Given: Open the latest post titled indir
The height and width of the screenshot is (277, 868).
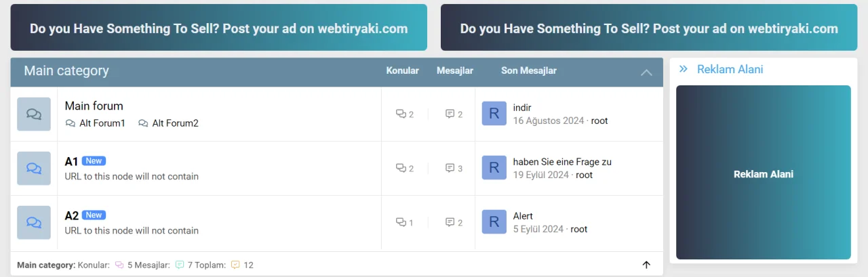Looking at the screenshot, I should click(522, 108).
